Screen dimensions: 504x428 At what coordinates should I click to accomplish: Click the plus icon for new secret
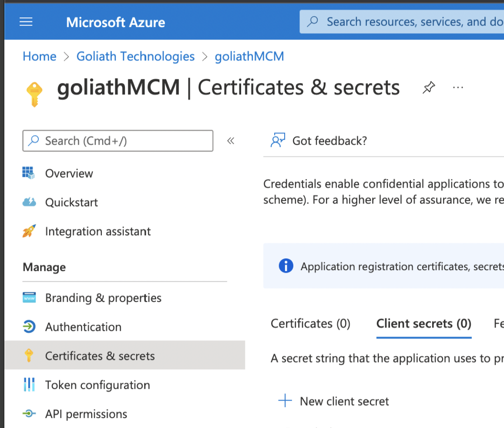pos(285,400)
